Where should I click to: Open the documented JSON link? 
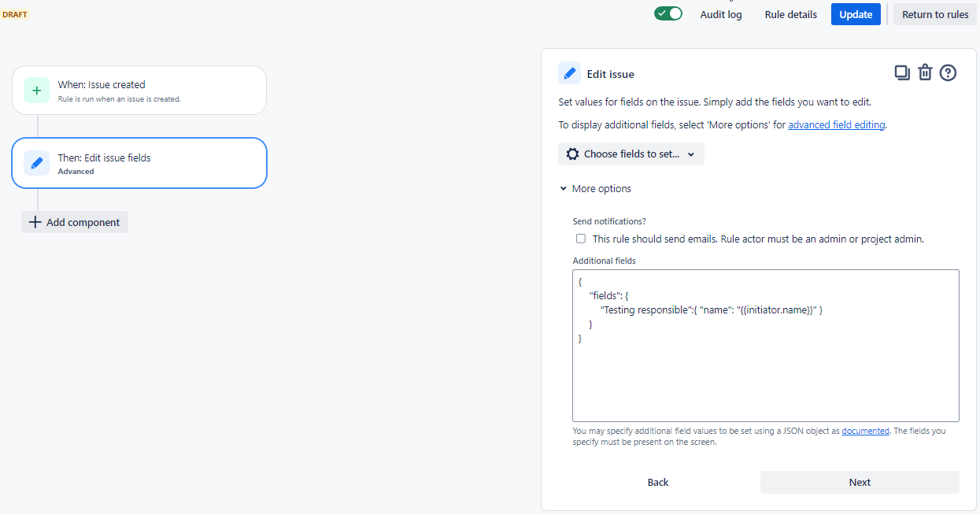(865, 431)
